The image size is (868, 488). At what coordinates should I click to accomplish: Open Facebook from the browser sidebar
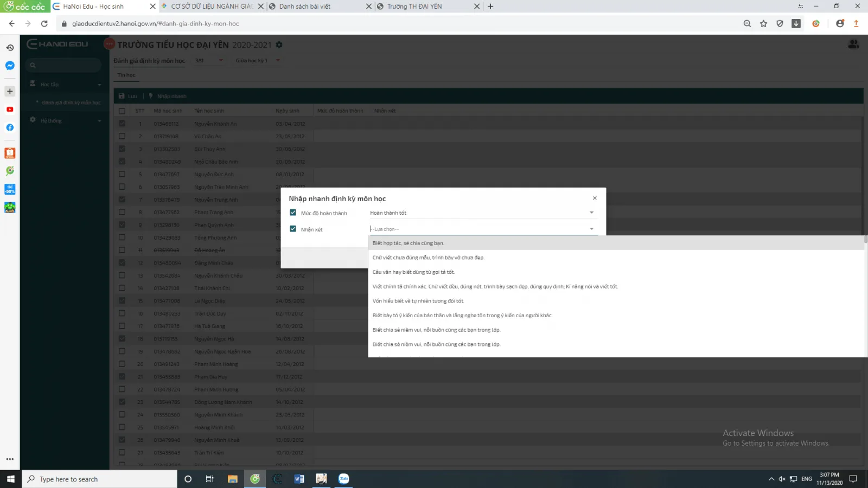click(10, 127)
